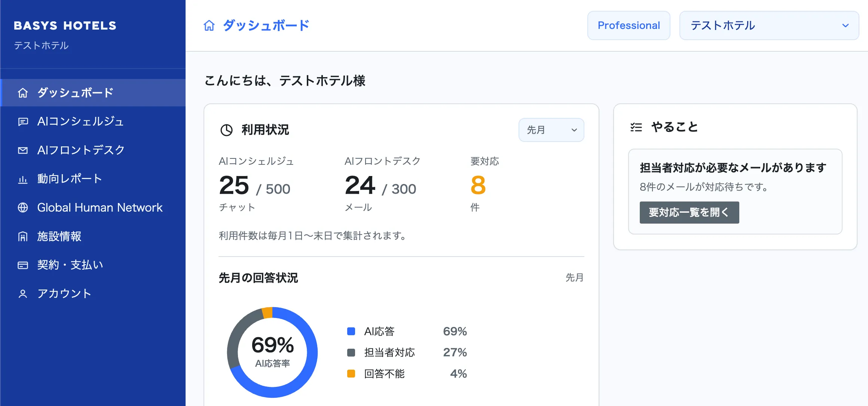Click the blue AI応答 legend swatch
The height and width of the screenshot is (406, 868).
[351, 331]
